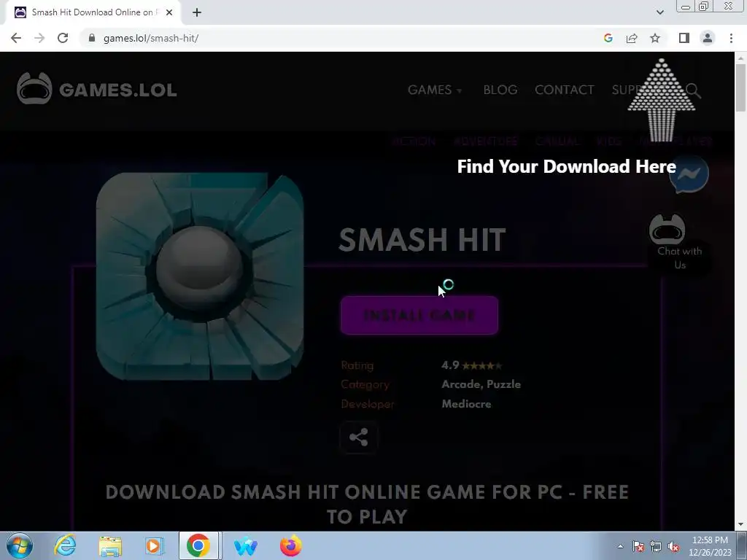Open the Windows Start menu

(x=19, y=545)
